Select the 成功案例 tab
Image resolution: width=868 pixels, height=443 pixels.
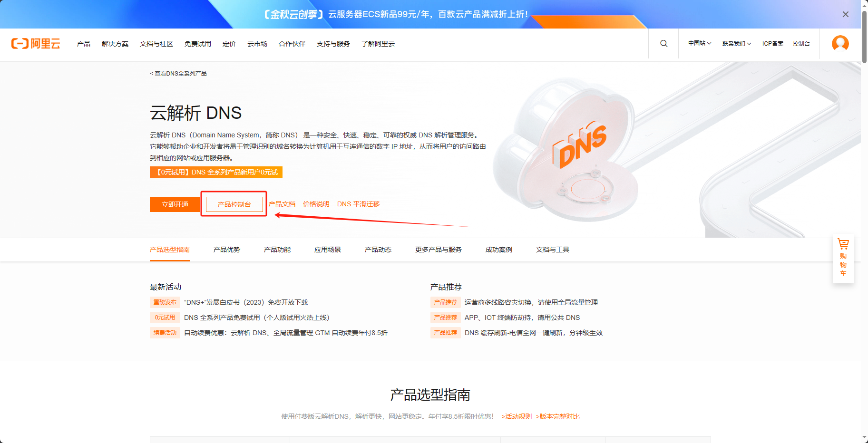click(x=499, y=250)
